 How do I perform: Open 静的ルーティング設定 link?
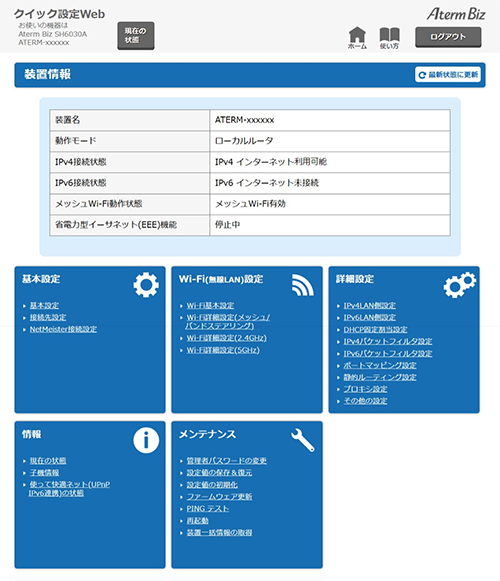tap(380, 377)
